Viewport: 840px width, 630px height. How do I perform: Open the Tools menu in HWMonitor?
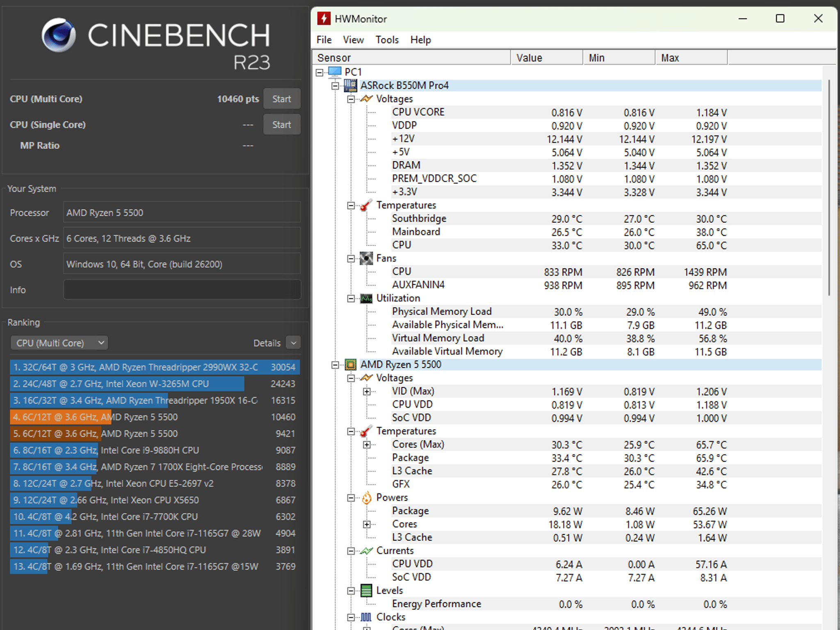(x=387, y=40)
